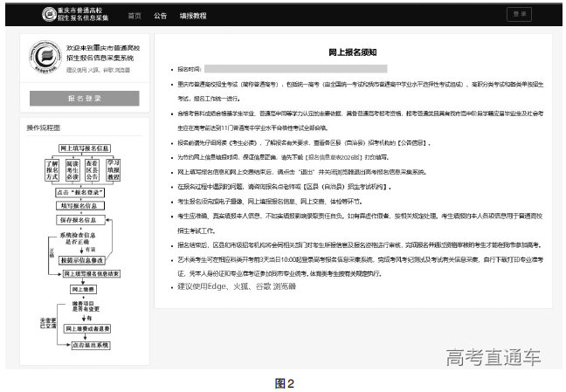Viewport: 566px width, 392px height.
Task: Click the line recommending Edge、火狐、谷歌 浏览器
Action: click(237, 286)
